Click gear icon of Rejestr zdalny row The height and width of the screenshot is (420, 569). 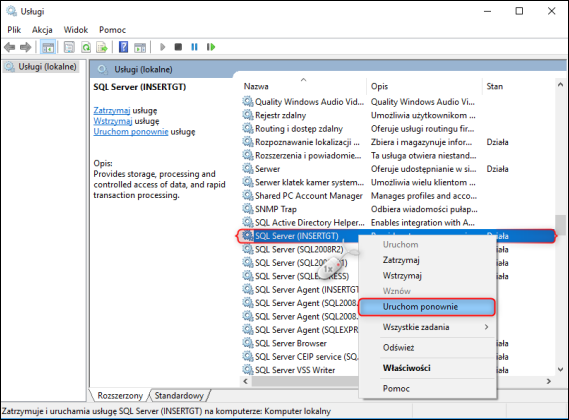248,115
